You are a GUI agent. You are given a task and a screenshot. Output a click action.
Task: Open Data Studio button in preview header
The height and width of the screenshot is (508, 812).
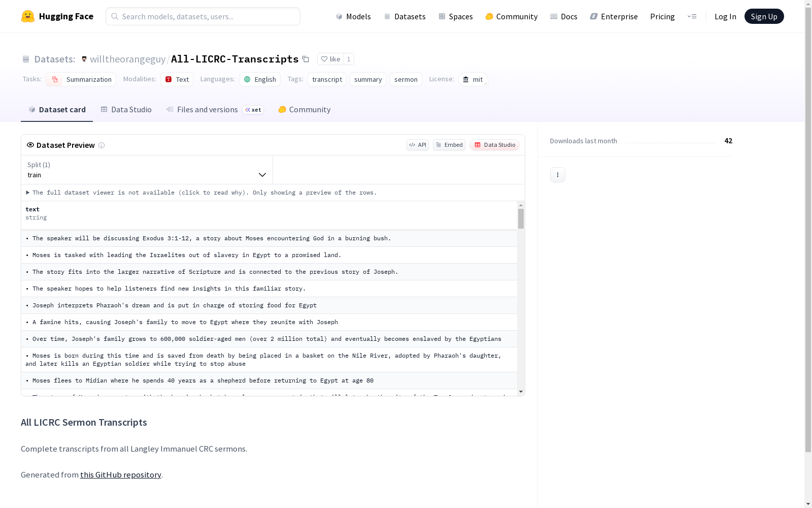495,145
